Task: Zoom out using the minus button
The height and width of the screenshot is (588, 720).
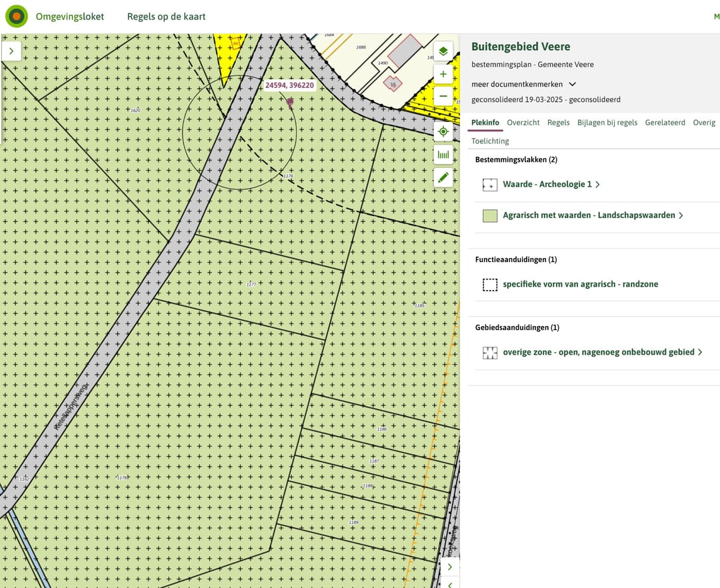Action: (443, 96)
